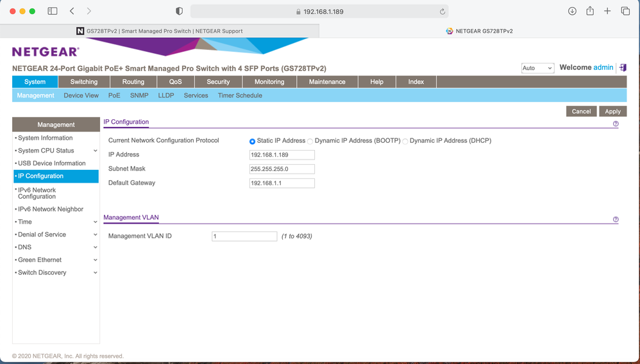Click the lock icon in address bar
The height and width of the screenshot is (364, 640).
[298, 12]
